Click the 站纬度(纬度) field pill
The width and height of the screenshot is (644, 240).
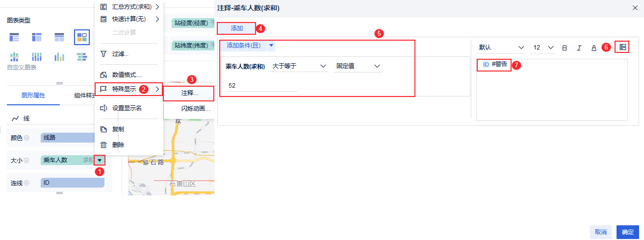pos(192,46)
